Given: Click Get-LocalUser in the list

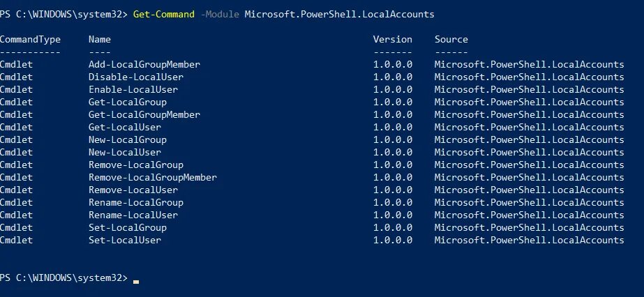Looking at the screenshot, I should 125,127.
